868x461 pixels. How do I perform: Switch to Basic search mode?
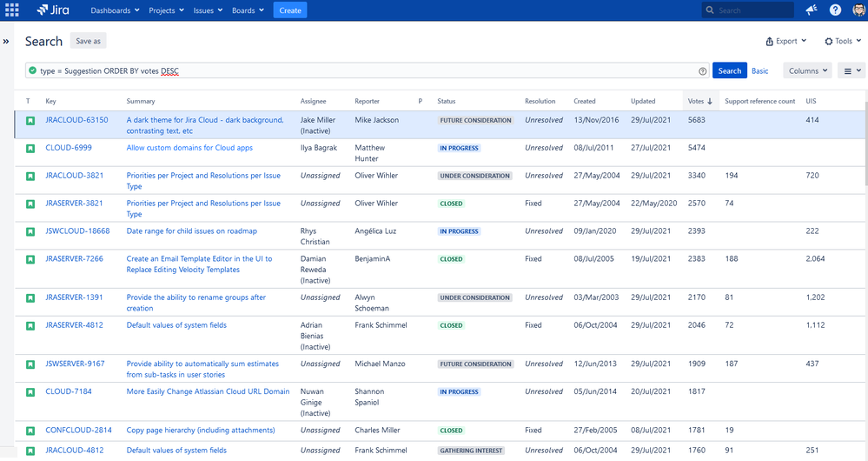[x=759, y=71]
